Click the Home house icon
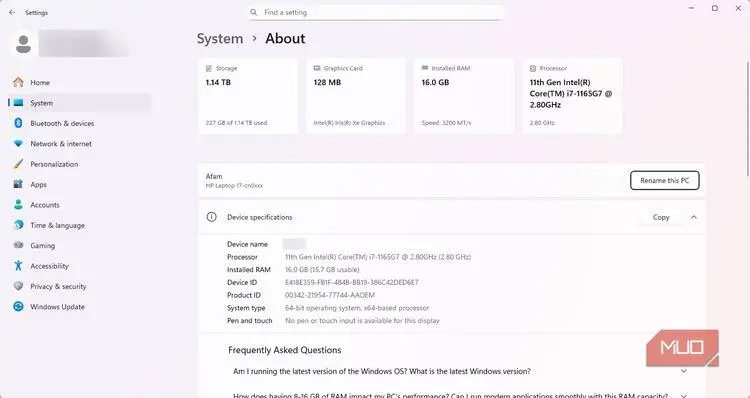 click(18, 82)
